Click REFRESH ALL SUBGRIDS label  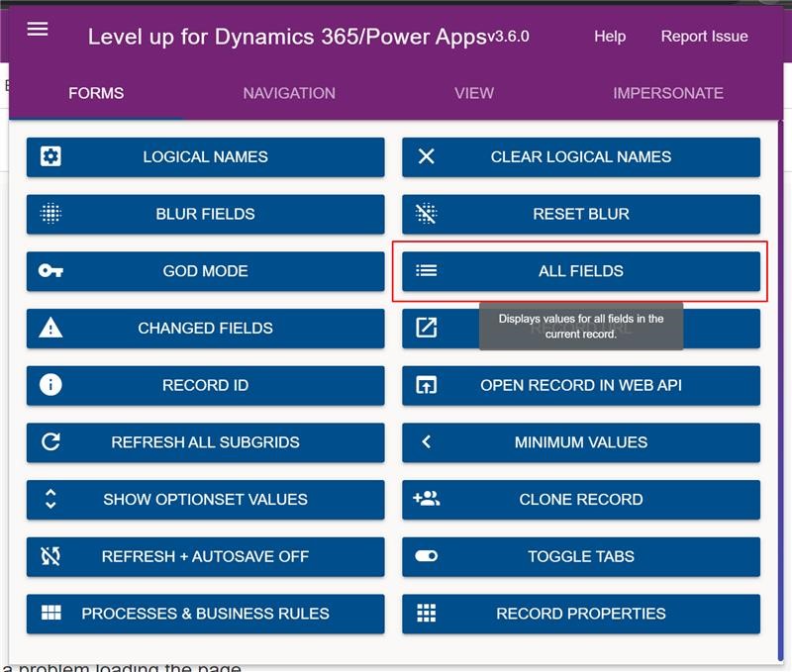tap(205, 441)
